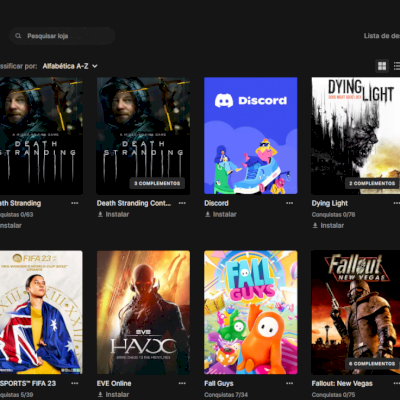400x400 pixels.
Task: Open three-dot menu for Fallout: New Vegas
Action: coord(396,383)
